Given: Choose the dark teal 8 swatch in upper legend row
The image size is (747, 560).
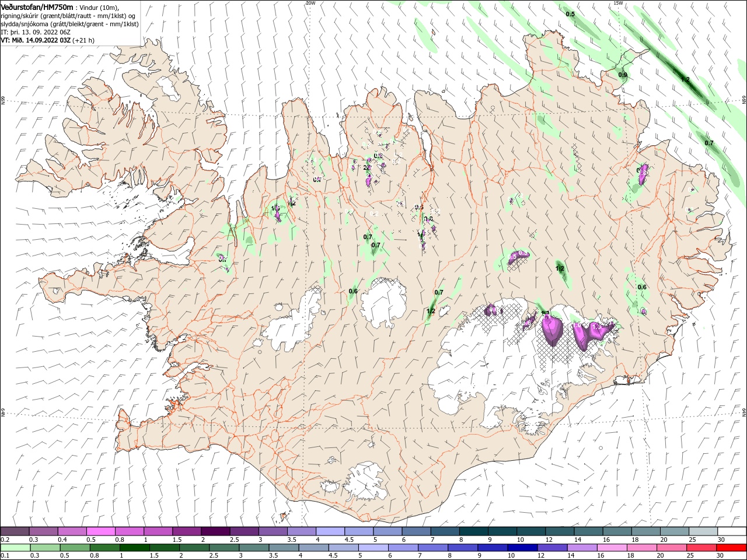Looking at the screenshot, I should point(474,531).
